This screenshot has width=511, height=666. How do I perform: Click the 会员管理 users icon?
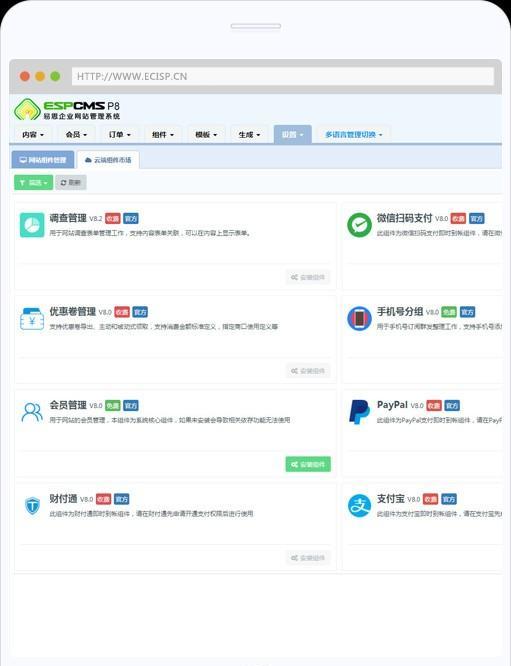pos(32,412)
